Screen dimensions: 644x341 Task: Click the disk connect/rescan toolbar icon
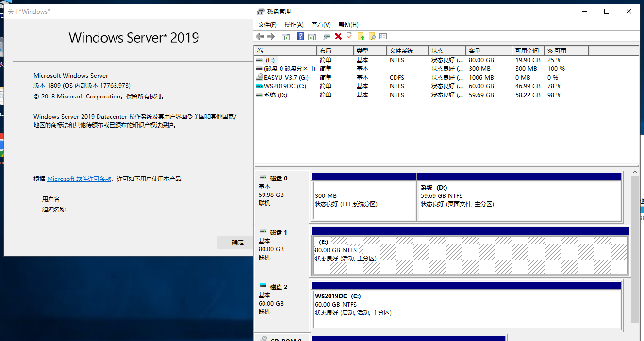coord(327,37)
